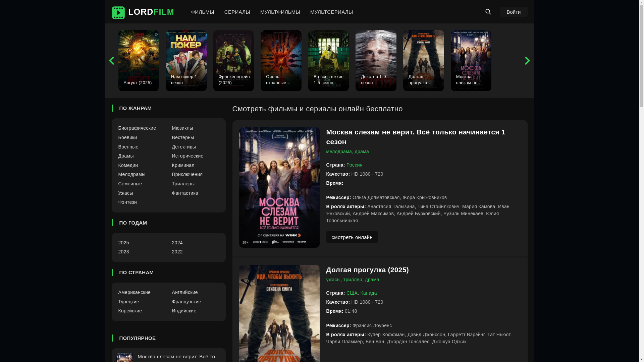Click the США country link
Screen dimensions: 644x362
[x=352, y=293]
